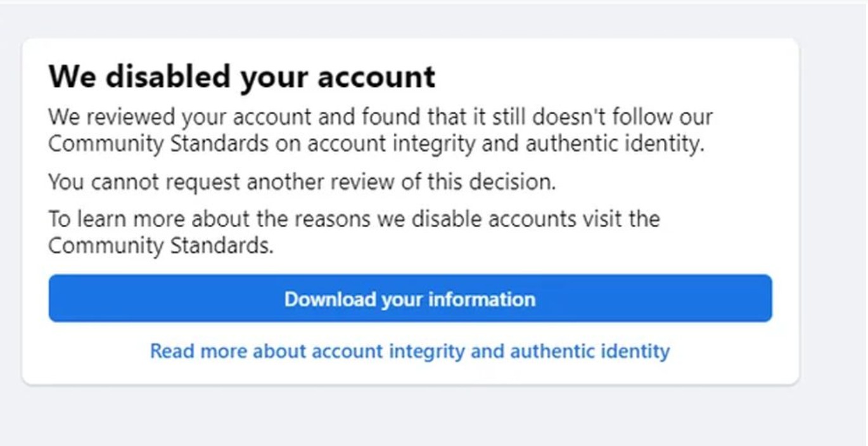
Task: Click the word "disabled" in the heading
Action: [168, 77]
